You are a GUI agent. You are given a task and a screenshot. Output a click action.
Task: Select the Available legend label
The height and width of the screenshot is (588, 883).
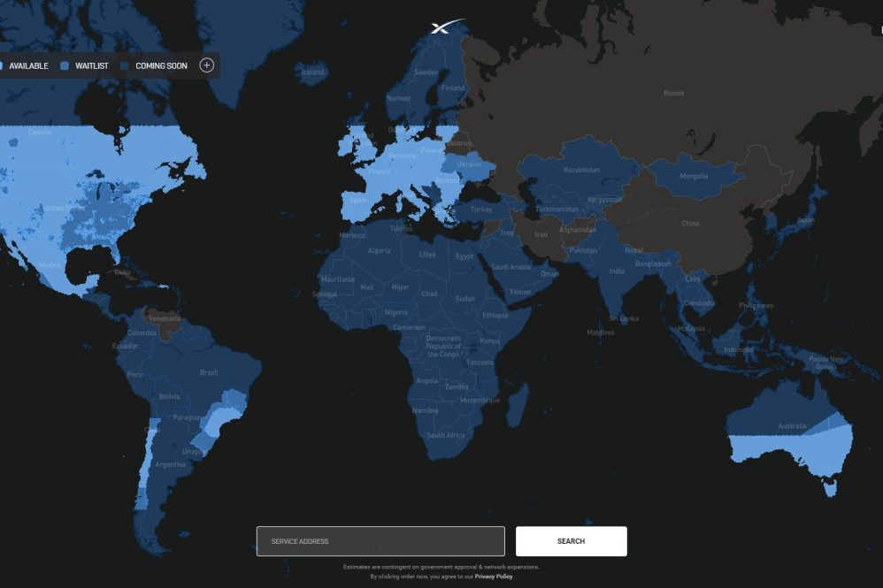click(x=28, y=66)
